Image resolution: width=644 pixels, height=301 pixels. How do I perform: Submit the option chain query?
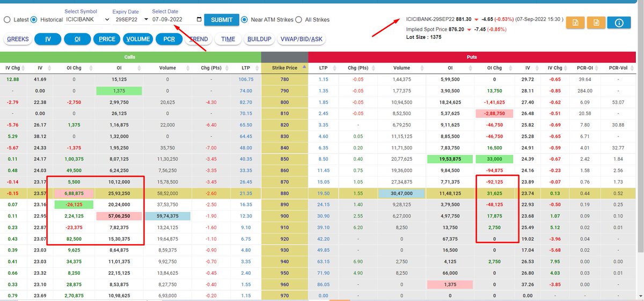(x=221, y=20)
